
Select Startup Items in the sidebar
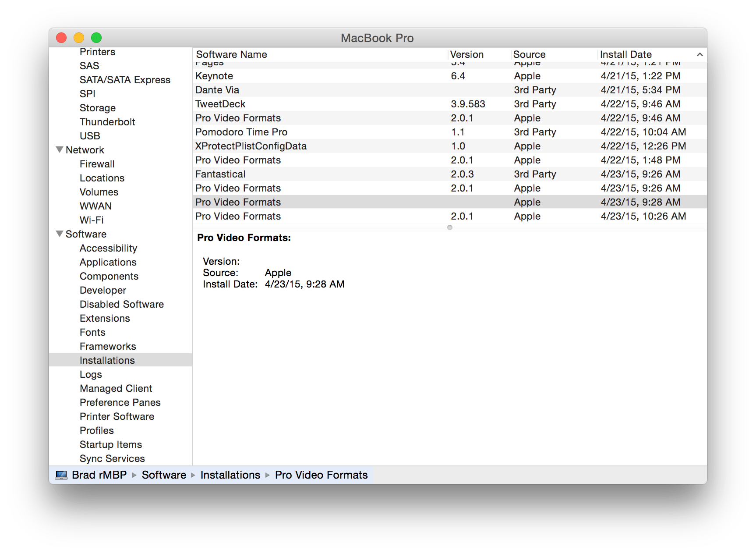click(110, 444)
